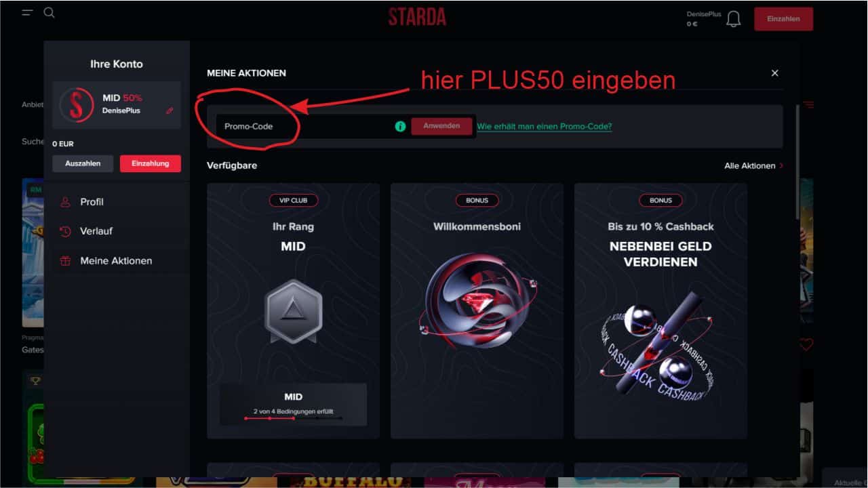Click the green info icon beside Promo-Code
The width and height of the screenshot is (868, 488).
click(x=400, y=126)
